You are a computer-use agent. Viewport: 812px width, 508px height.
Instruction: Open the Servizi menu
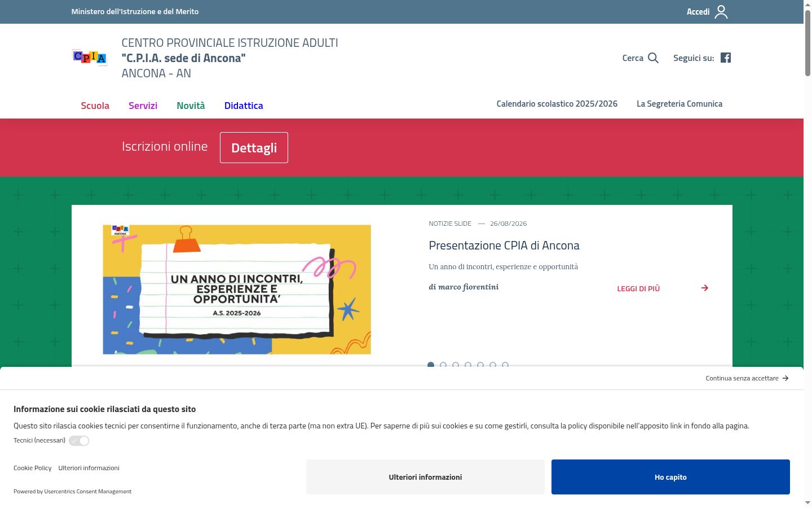(143, 106)
